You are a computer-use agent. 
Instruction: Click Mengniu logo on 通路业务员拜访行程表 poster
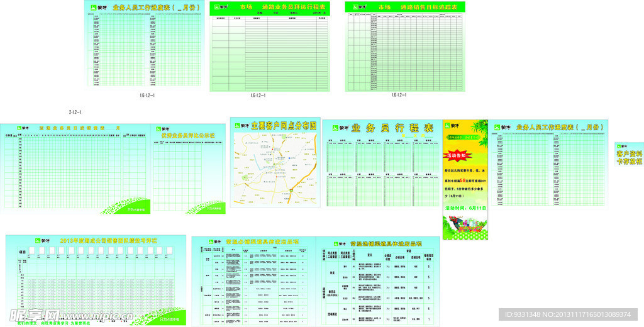coord(221,7)
